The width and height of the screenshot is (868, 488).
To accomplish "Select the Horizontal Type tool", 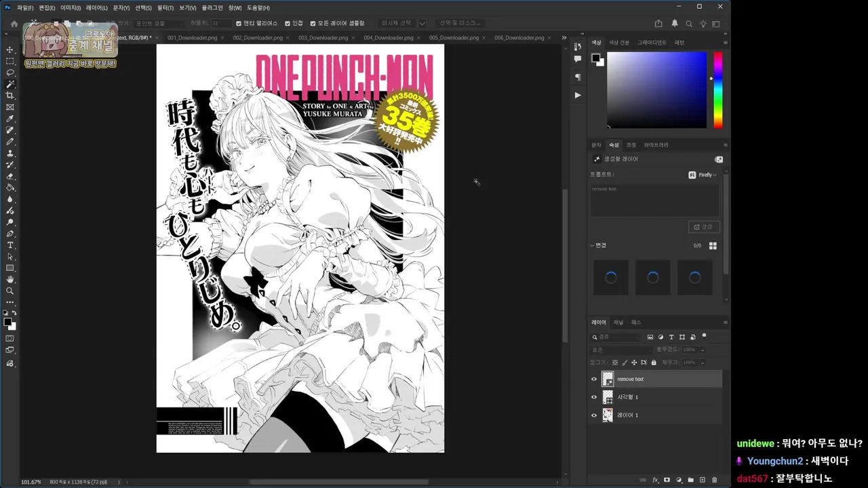I will pyautogui.click(x=10, y=245).
